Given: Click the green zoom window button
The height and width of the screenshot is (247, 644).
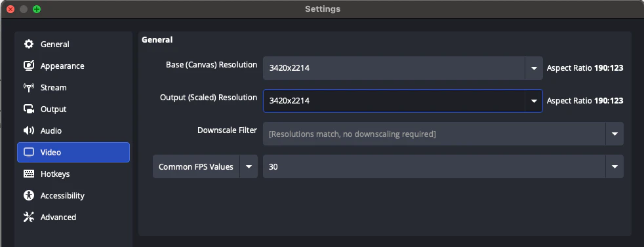Looking at the screenshot, I should tap(37, 9).
